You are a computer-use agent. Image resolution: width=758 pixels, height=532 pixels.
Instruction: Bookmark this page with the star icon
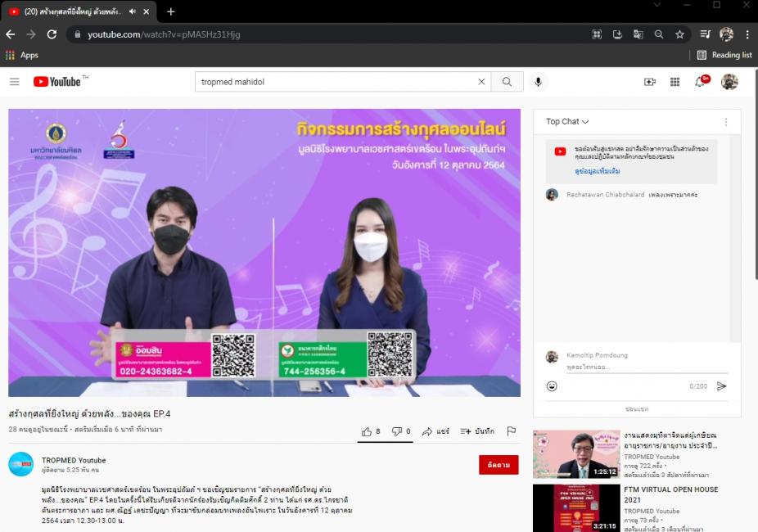tap(679, 34)
